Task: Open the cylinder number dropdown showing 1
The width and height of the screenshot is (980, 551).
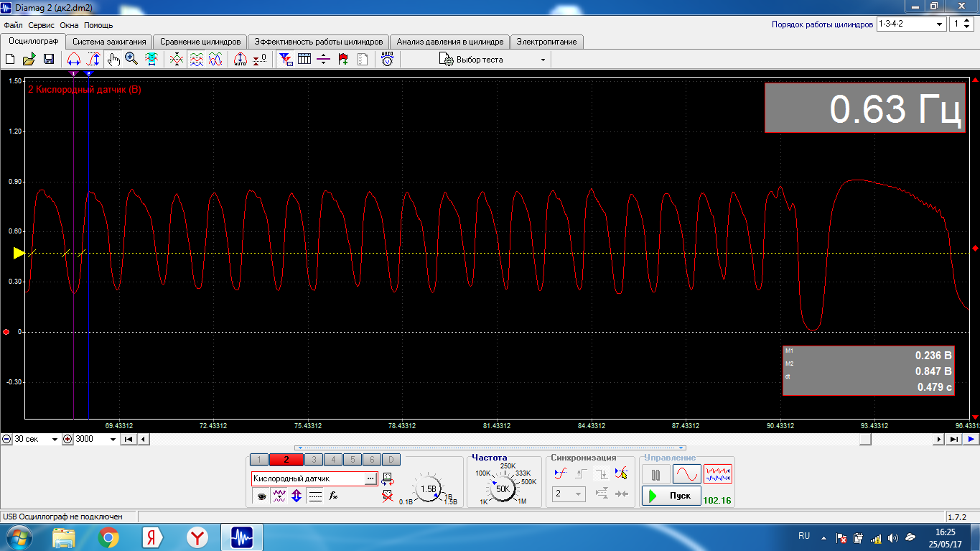Action: pos(961,24)
